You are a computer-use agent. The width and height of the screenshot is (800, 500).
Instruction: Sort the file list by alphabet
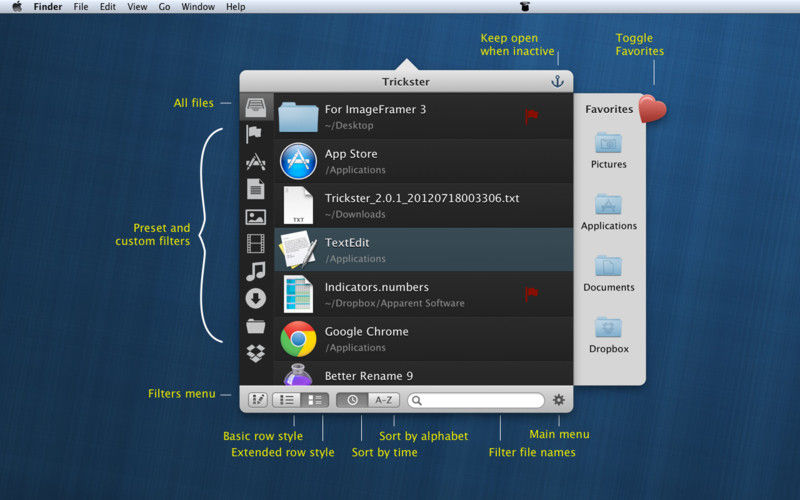click(383, 400)
